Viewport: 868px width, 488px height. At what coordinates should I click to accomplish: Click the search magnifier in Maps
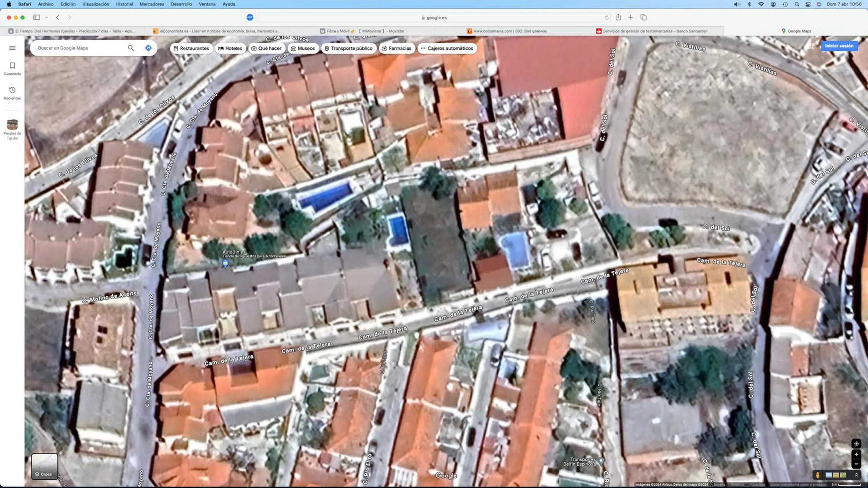[x=131, y=48]
